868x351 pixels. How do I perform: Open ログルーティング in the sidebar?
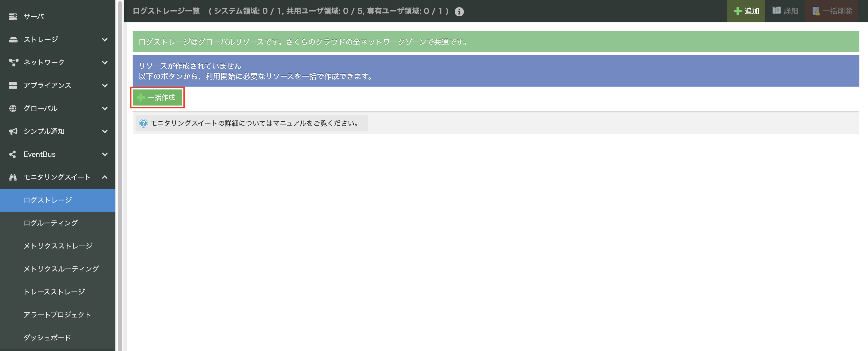(x=58, y=223)
